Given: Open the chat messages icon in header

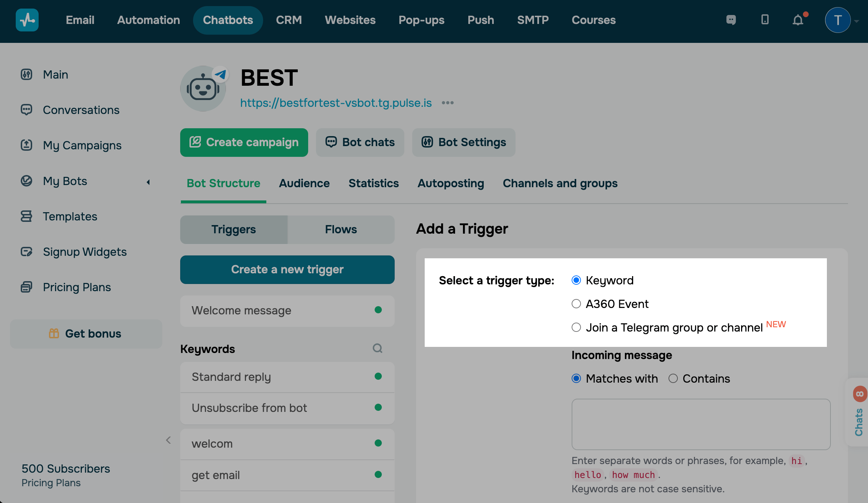Looking at the screenshot, I should (x=731, y=20).
